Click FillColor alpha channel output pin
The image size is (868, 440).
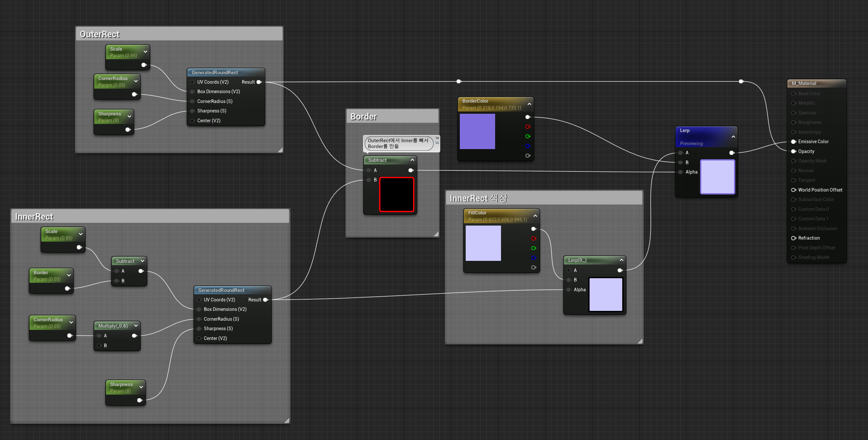click(x=533, y=267)
